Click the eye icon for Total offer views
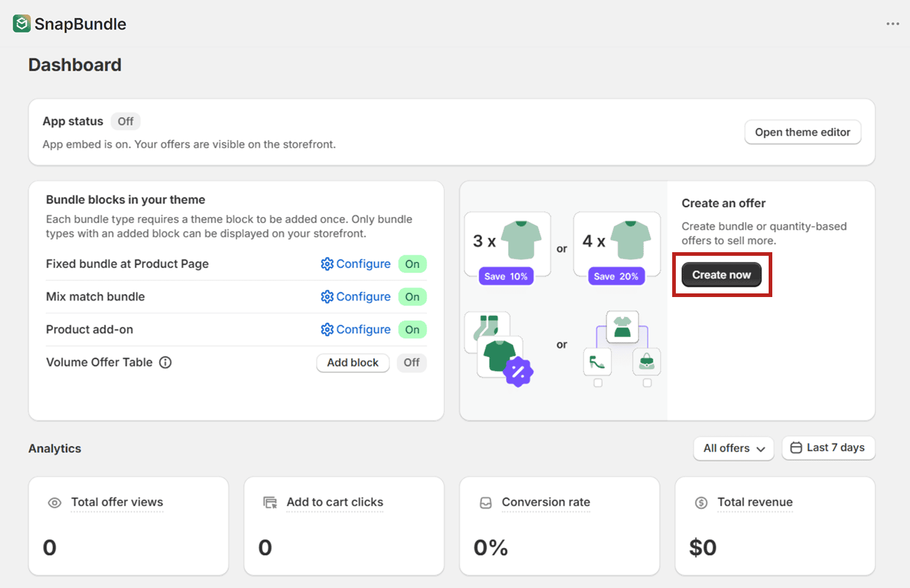The width and height of the screenshot is (910, 588). click(x=55, y=503)
